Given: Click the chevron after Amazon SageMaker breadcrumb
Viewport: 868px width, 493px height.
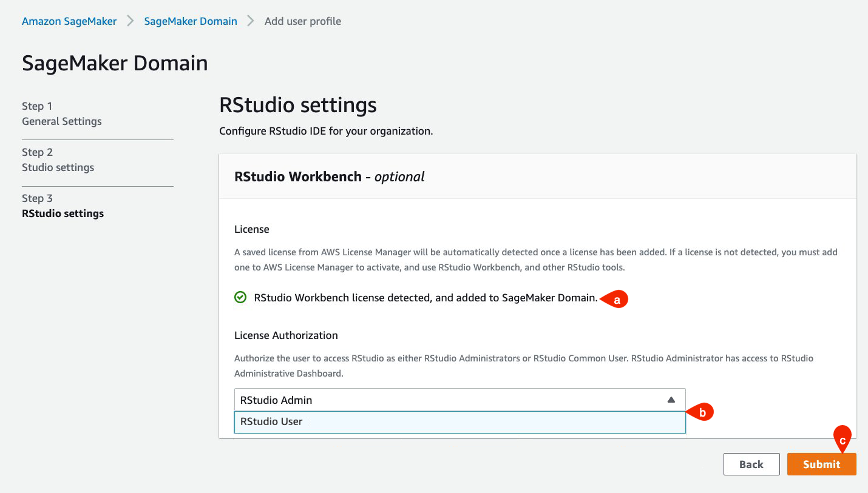Looking at the screenshot, I should point(130,21).
